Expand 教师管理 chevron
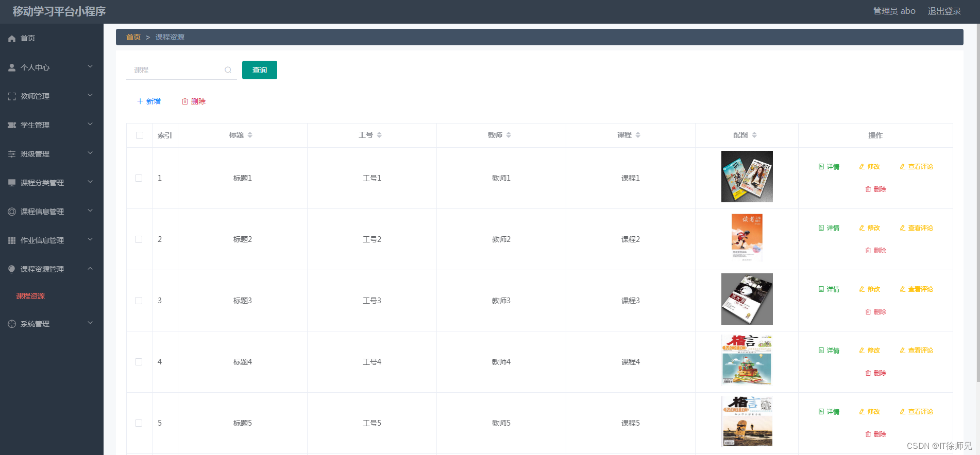The height and width of the screenshot is (455, 980). click(x=90, y=95)
